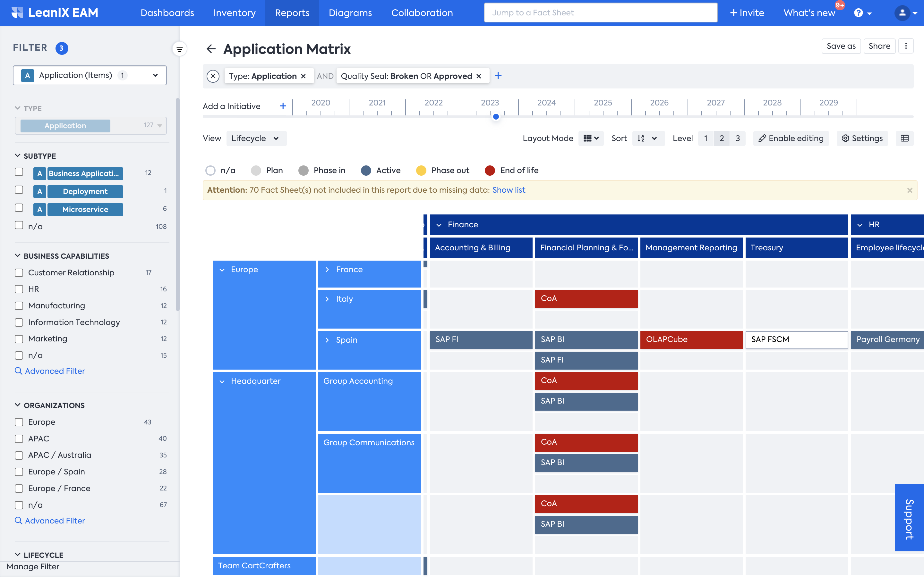Go to the Diagrams menu
This screenshot has width=924, height=577.
pyautogui.click(x=350, y=13)
